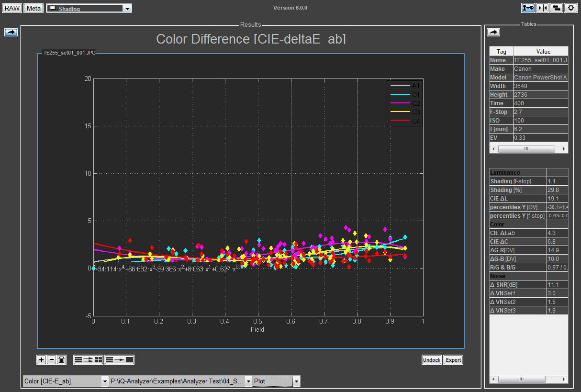Click arrow icon above Tables panel
This screenshot has width=581, height=392.
pyautogui.click(x=493, y=32)
